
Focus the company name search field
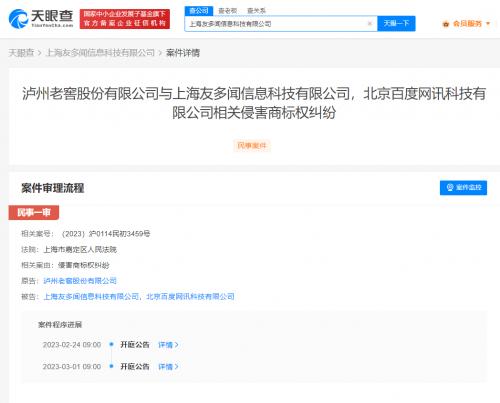pos(277,24)
